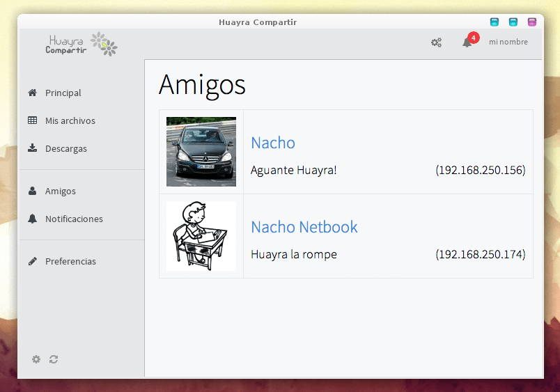This screenshot has width=560, height=392.
Task: Open the Nacho friend link
Action: pos(273,143)
